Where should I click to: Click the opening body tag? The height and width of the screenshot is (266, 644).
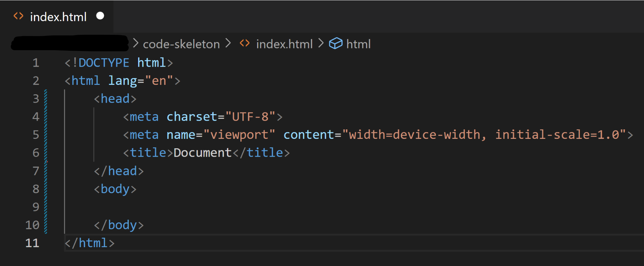pyautogui.click(x=115, y=189)
